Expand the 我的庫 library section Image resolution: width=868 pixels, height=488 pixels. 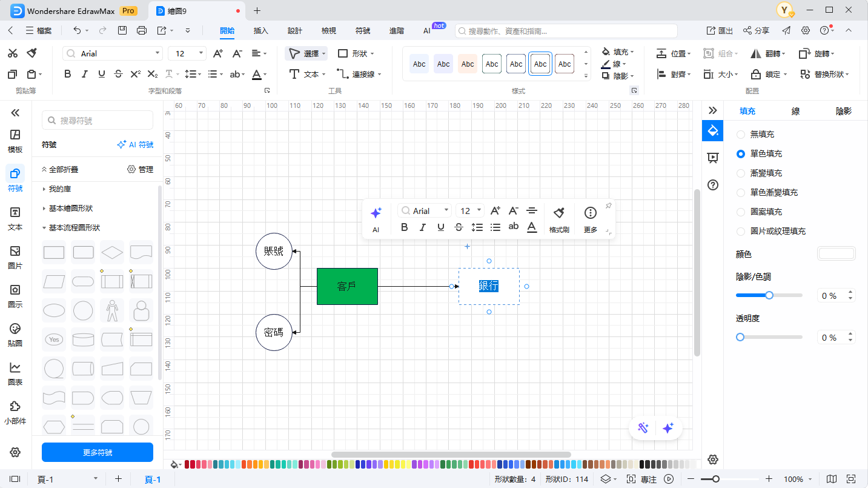[60, 189]
